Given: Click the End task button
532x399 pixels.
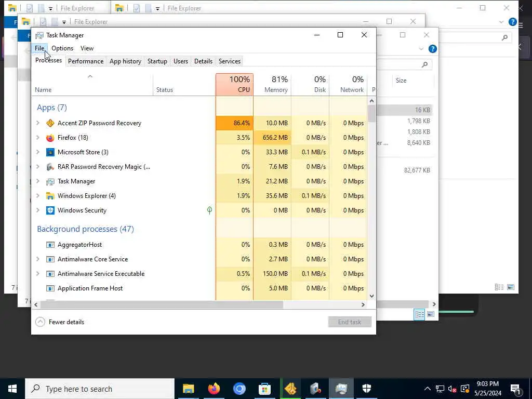Looking at the screenshot, I should tap(350, 322).
